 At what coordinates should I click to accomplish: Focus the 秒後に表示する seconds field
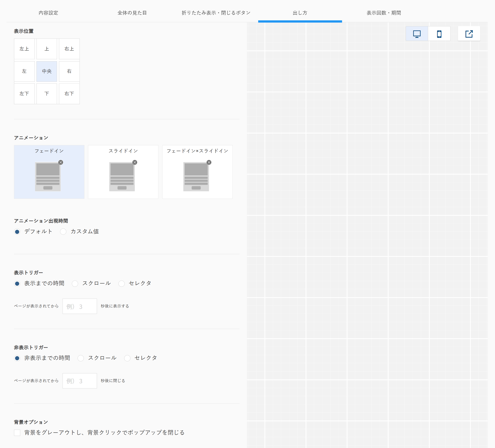point(80,306)
